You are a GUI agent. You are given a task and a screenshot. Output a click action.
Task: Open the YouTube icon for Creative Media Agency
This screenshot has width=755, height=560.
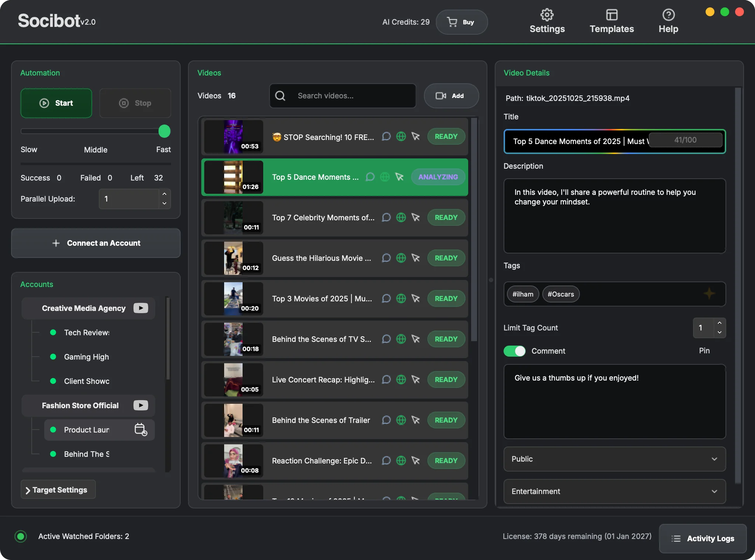point(140,308)
